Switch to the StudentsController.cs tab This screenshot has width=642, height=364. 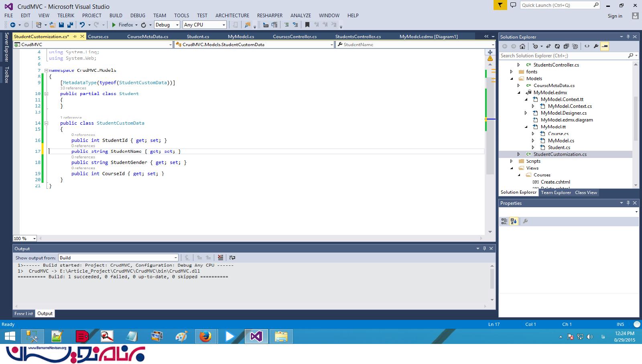(x=358, y=36)
